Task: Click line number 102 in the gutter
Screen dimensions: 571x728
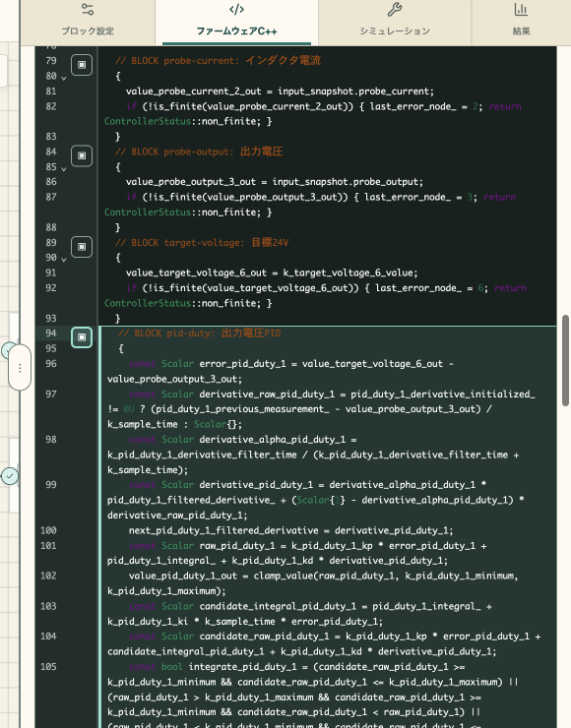Action: pyautogui.click(x=48, y=576)
